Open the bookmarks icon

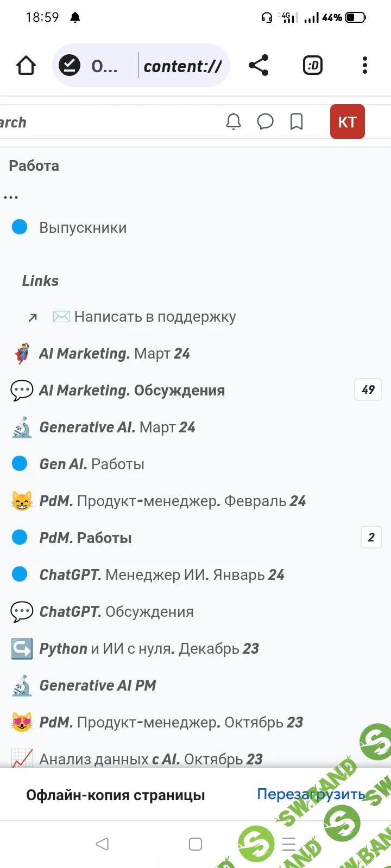pos(297,122)
